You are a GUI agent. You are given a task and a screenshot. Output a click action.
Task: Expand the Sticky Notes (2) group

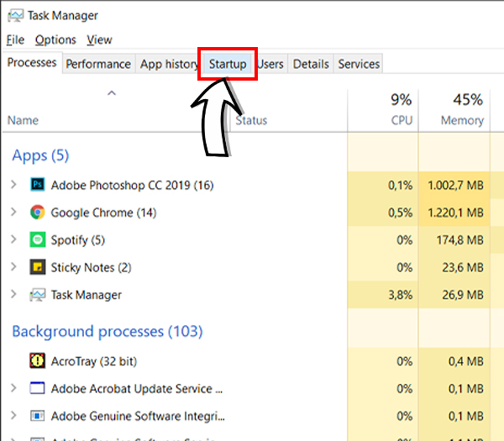coord(13,266)
